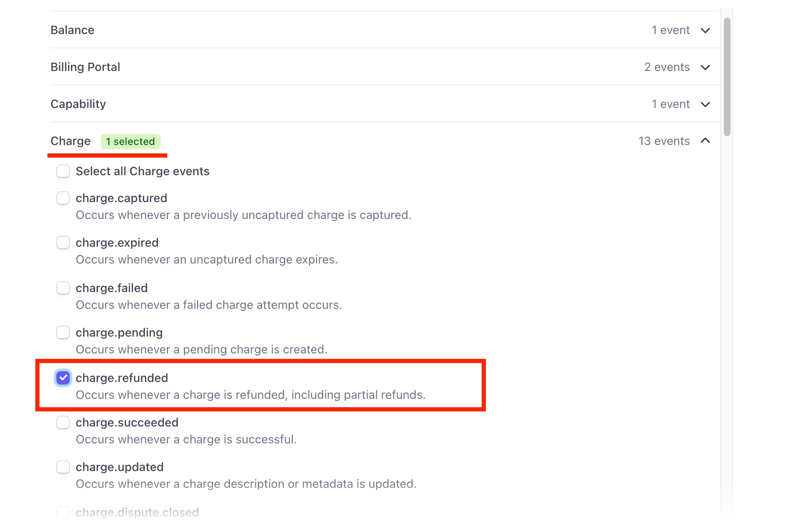Select the charge.failed event checkbox

click(63, 288)
